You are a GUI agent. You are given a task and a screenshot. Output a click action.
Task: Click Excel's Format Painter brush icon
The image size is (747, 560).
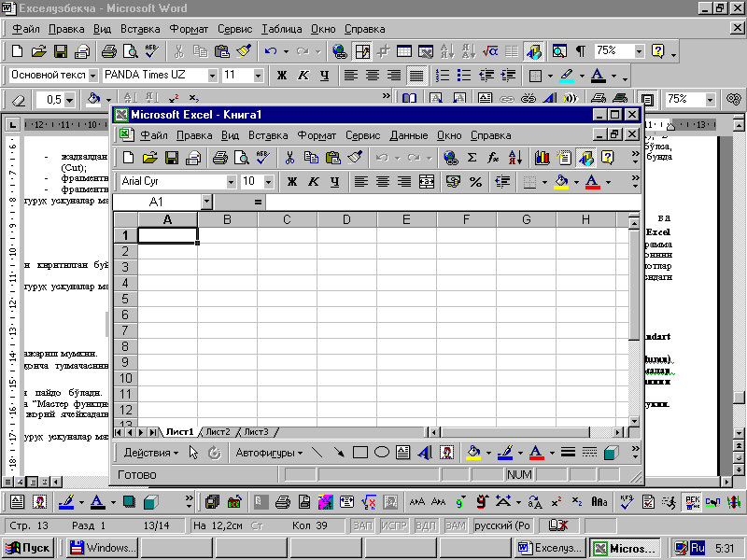355,158
